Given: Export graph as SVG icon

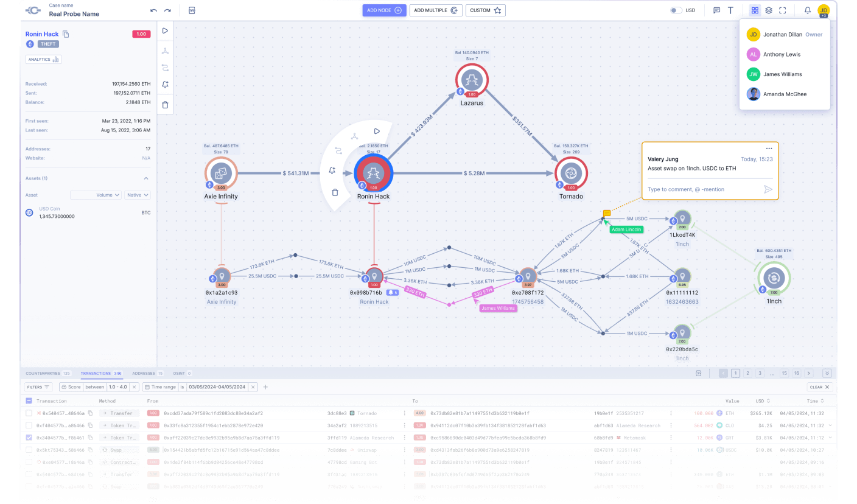Looking at the screenshot, I should tap(192, 10).
